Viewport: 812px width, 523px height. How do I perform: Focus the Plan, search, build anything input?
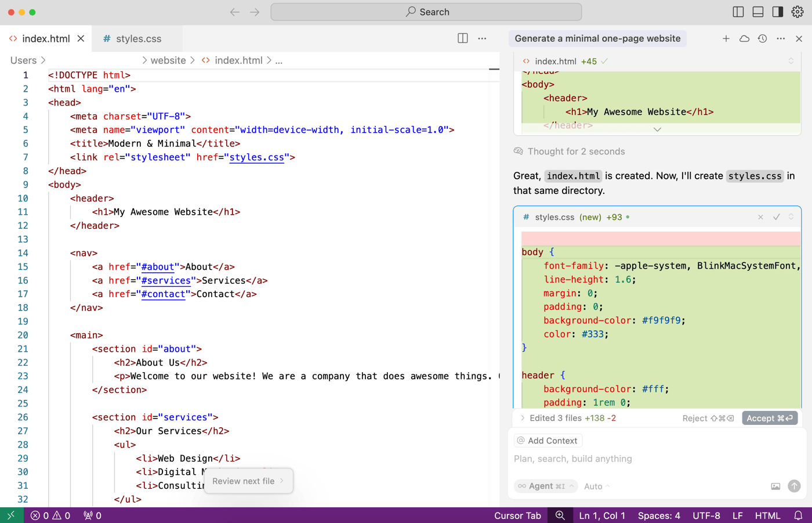(x=657, y=459)
